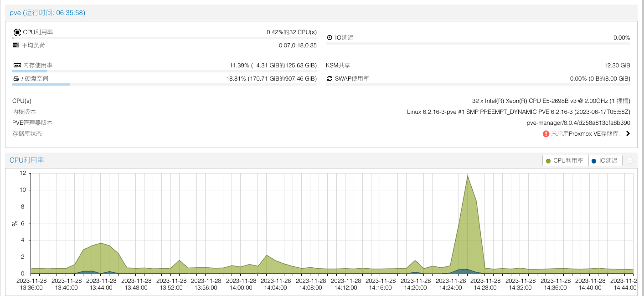This screenshot has width=644, height=296.
Task: Click the CPU(s) label
Action: 22,101
